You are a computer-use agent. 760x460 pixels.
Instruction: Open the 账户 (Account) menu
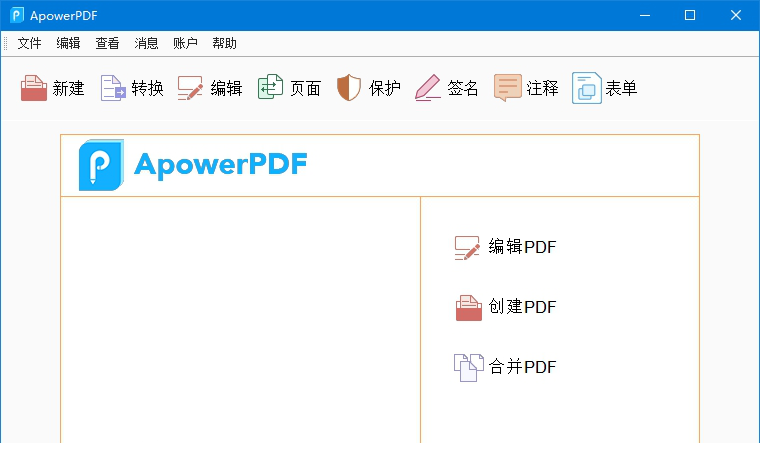coord(185,44)
